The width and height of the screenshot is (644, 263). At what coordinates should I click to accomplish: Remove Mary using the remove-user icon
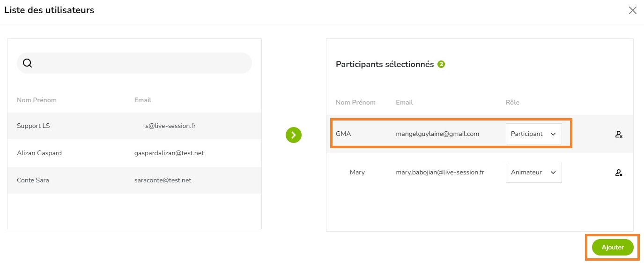(x=619, y=173)
